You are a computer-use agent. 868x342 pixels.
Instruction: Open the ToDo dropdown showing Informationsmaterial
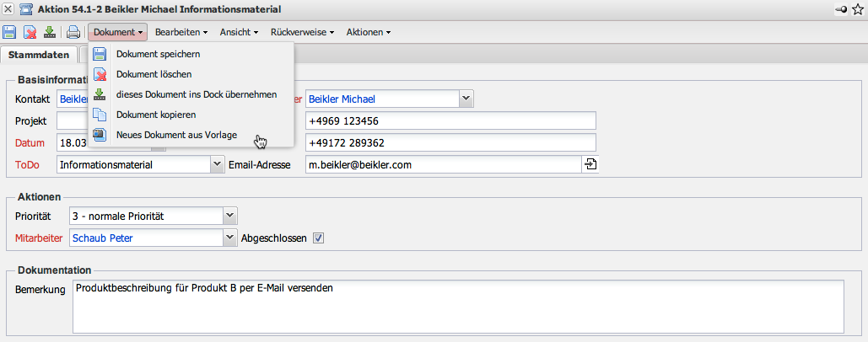(215, 164)
